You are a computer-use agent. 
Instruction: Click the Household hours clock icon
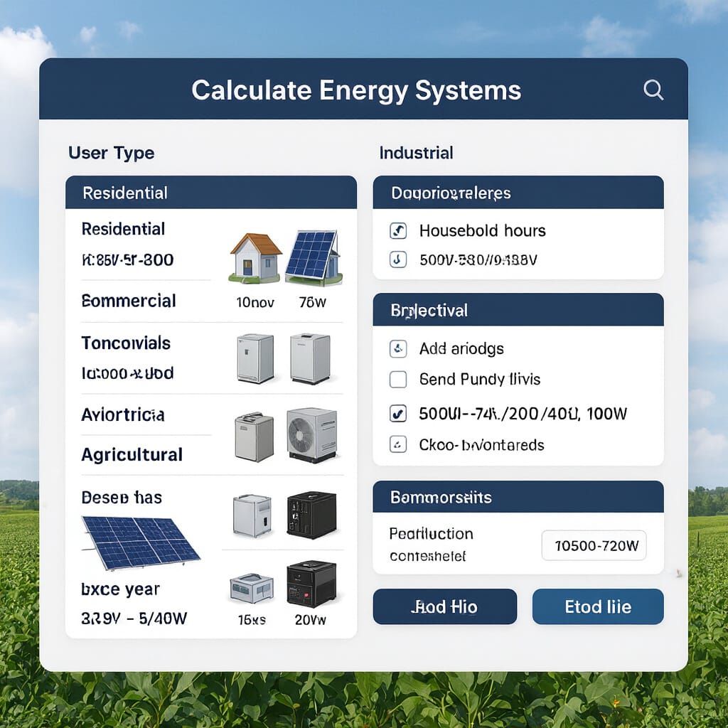tap(398, 230)
